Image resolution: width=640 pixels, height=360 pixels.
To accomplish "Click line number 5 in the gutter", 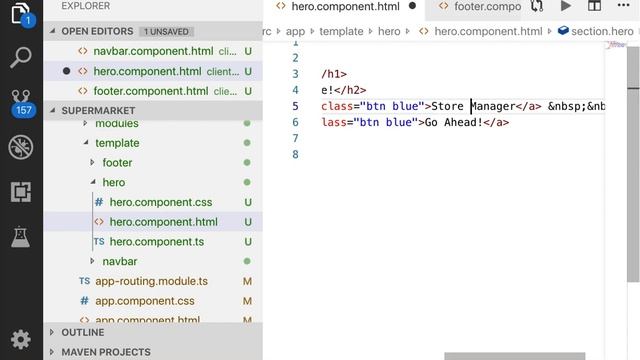I will [295, 106].
